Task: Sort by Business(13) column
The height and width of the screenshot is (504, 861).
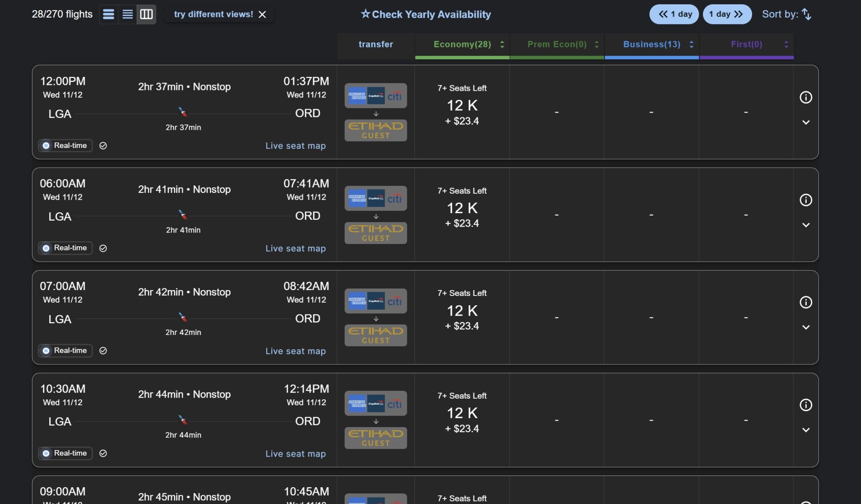Action: click(652, 45)
